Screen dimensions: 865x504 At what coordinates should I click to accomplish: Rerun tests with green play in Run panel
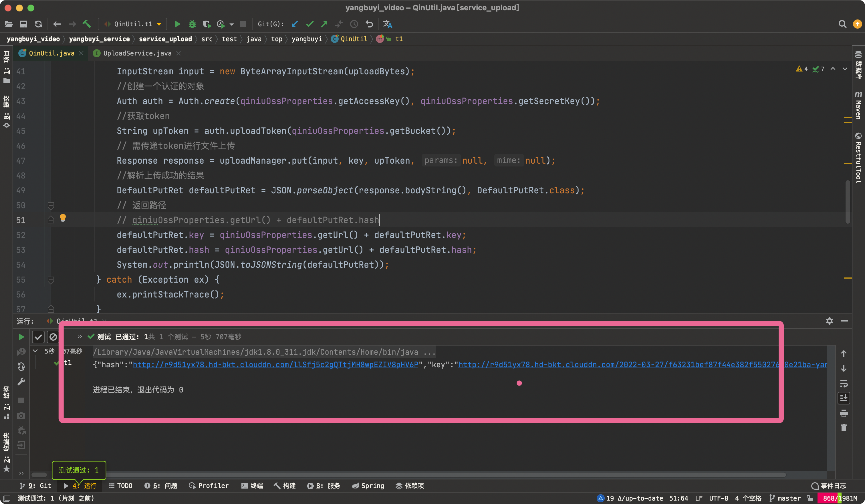[x=21, y=337]
